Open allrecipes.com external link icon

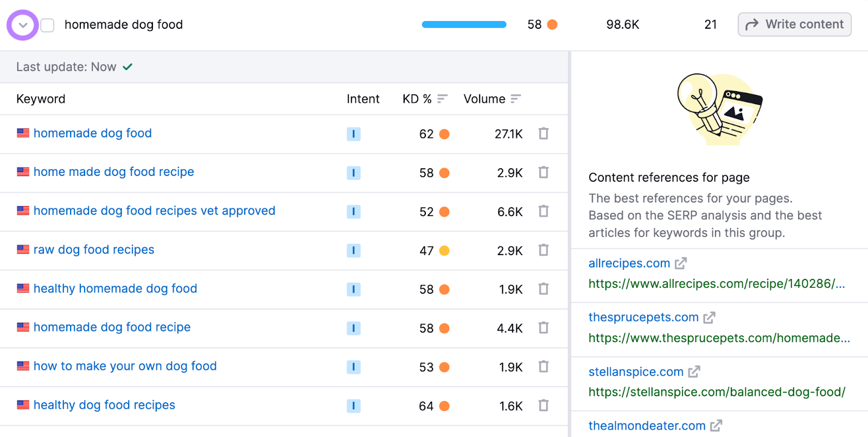(681, 263)
